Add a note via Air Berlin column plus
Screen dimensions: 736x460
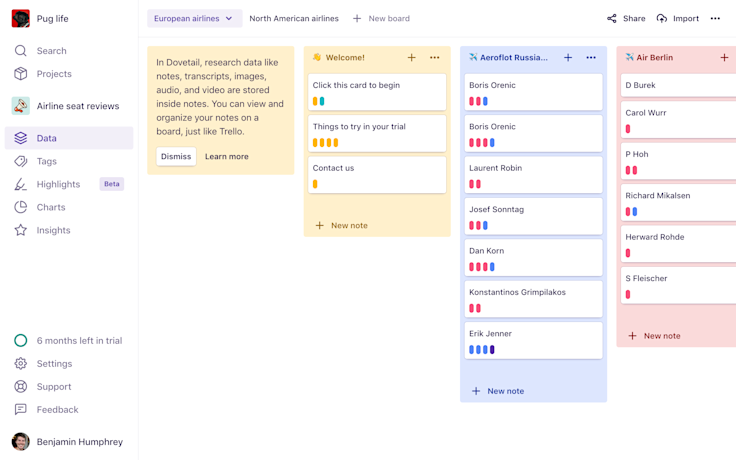point(724,57)
